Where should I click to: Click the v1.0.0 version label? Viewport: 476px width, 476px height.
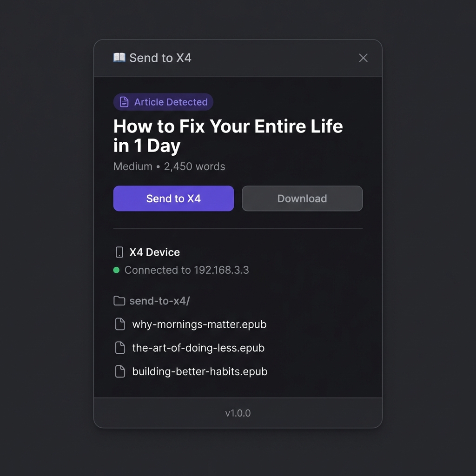pos(238,413)
